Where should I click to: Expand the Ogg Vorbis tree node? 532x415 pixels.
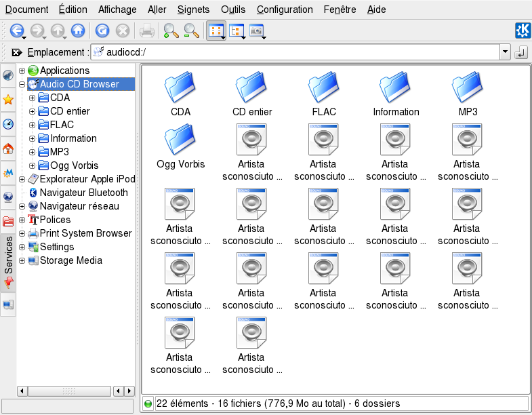(32, 165)
